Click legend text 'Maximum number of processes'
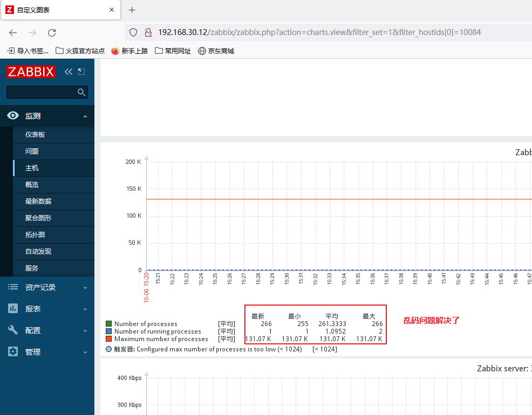 pyautogui.click(x=161, y=339)
